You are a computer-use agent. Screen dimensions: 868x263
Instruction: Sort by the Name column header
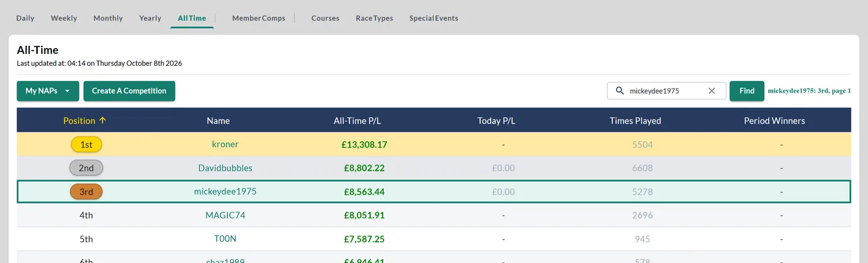pos(218,121)
